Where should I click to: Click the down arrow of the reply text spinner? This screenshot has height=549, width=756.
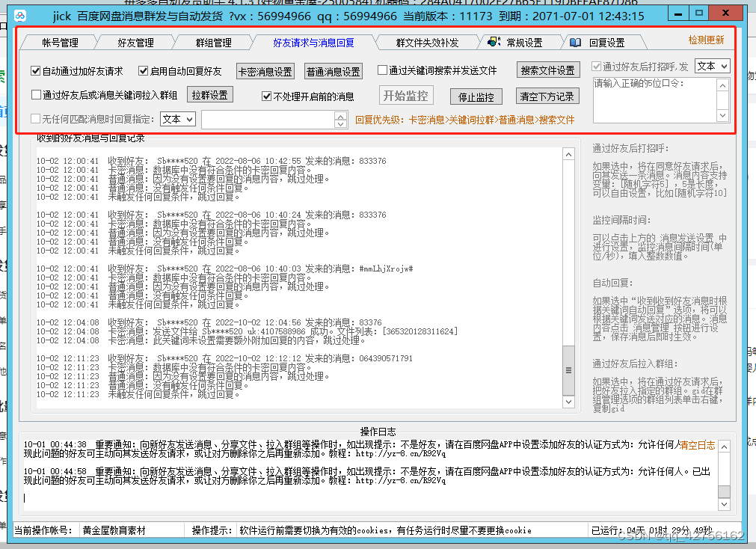click(340, 124)
